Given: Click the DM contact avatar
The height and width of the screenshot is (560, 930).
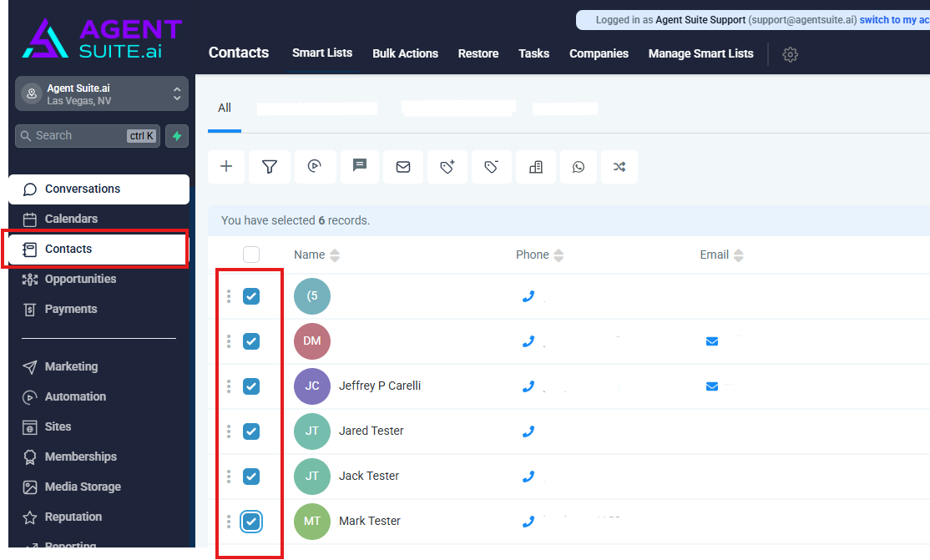Looking at the screenshot, I should coord(312,341).
